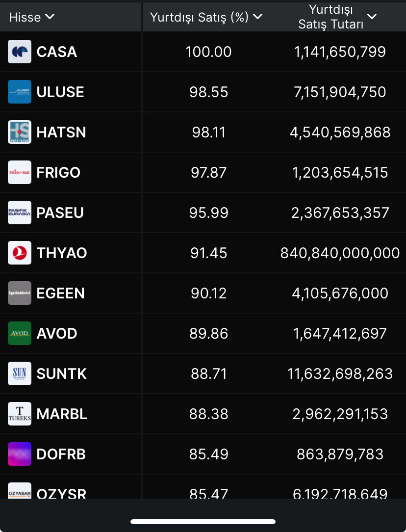Tap the Ege Endüstri logo icon
The image size is (406, 532).
[x=20, y=293]
